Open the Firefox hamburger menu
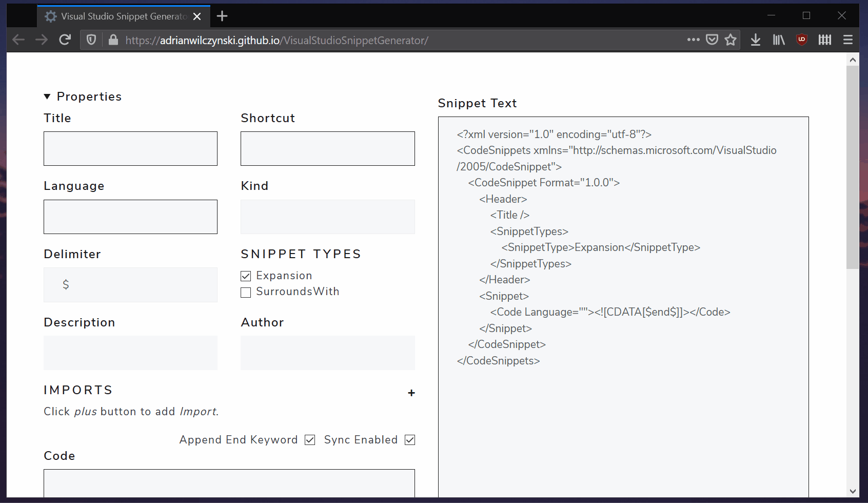The width and height of the screenshot is (868, 503). (x=848, y=40)
